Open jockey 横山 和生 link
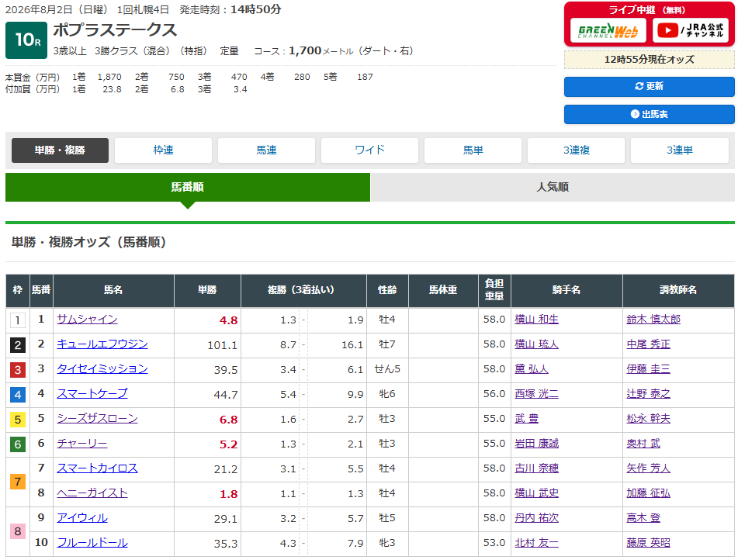This screenshot has width=738, height=560. 536,319
